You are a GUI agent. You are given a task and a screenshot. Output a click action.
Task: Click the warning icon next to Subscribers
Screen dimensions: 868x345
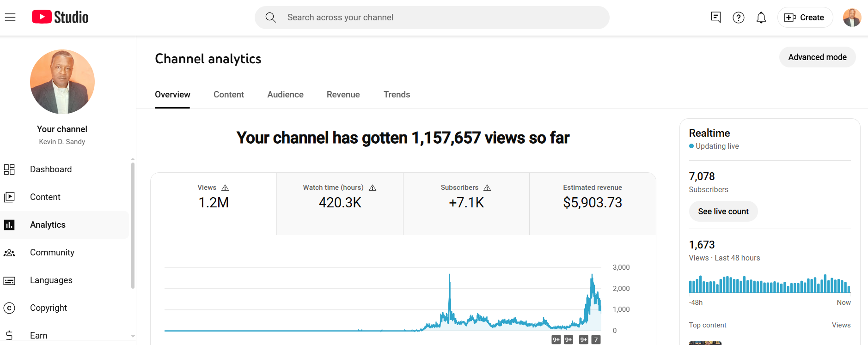487,188
